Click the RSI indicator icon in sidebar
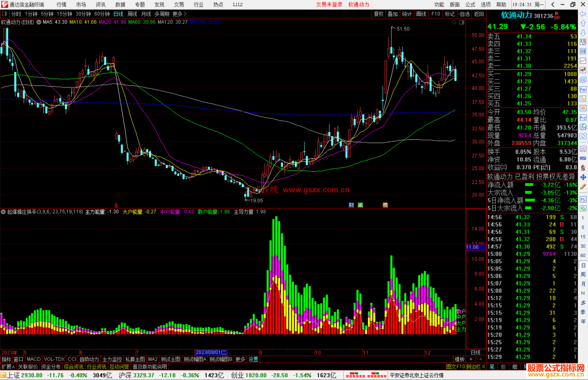The height and width of the screenshot is (380, 588). pos(583,158)
